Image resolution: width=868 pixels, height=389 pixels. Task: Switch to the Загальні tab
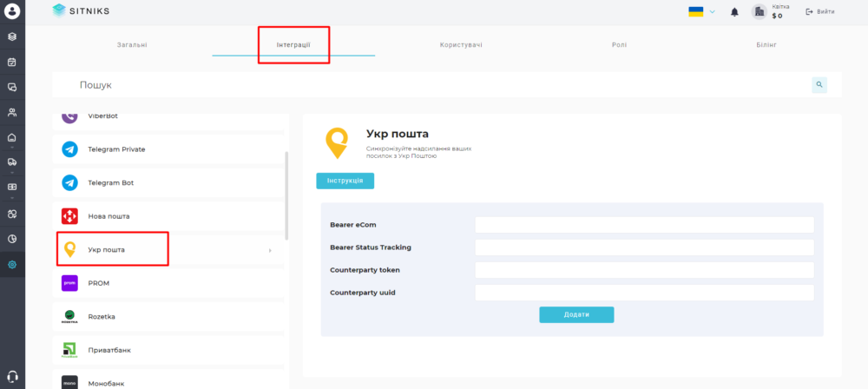[x=132, y=44]
